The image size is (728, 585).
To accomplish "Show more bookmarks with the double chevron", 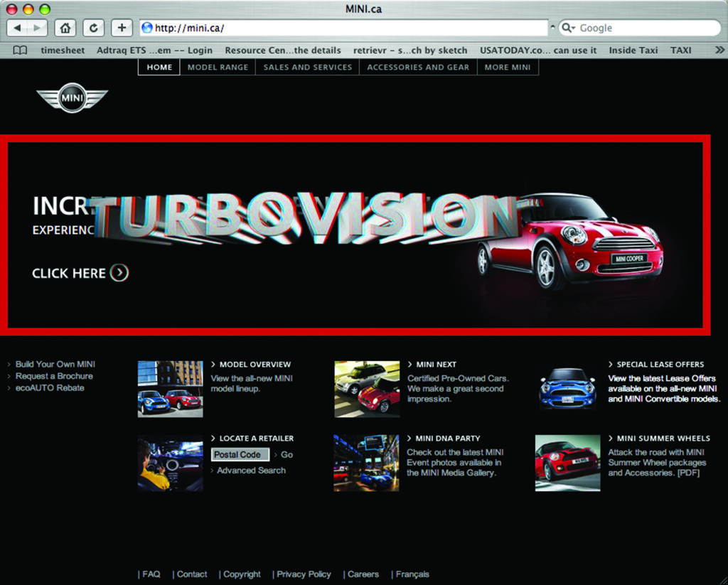I will (719, 50).
